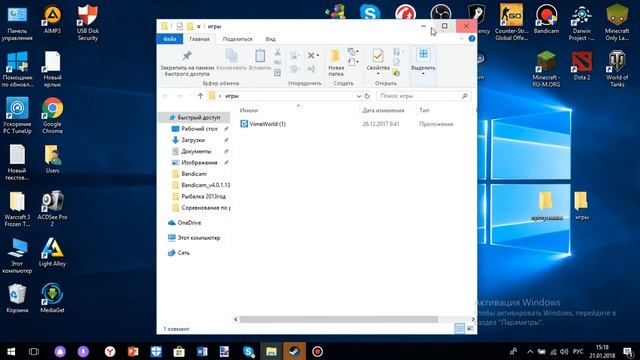Switch to details view icon

pyautogui.click(x=460, y=329)
